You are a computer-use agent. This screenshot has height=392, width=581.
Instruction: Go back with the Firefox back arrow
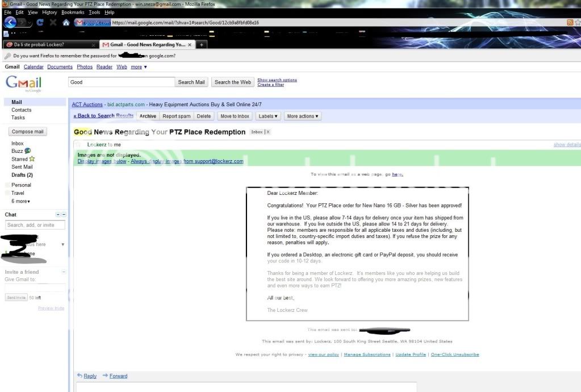10,23
